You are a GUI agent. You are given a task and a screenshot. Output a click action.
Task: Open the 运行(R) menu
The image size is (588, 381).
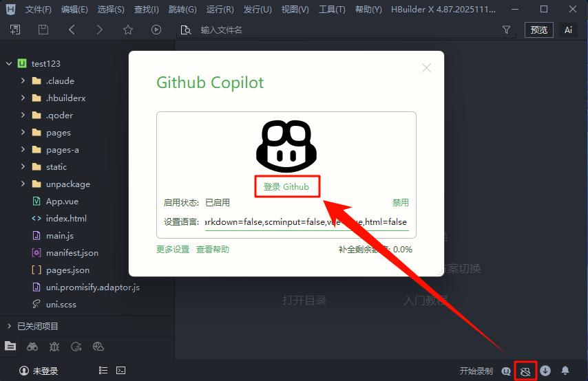coord(220,10)
